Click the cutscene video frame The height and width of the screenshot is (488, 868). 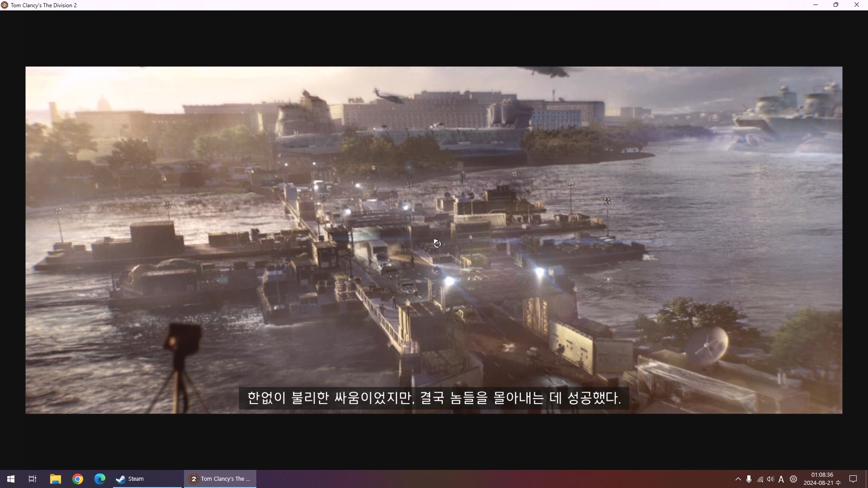pyautogui.click(x=434, y=203)
